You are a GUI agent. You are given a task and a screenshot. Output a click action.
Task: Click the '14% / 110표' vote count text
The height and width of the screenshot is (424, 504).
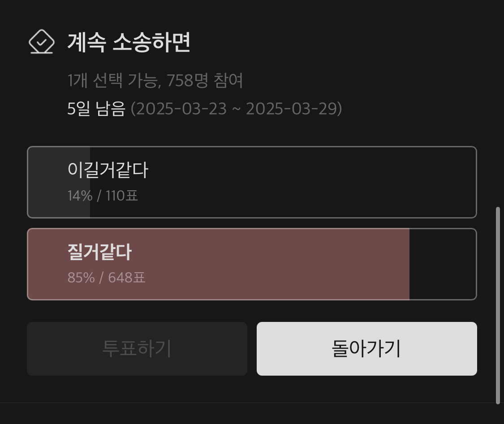103,196
